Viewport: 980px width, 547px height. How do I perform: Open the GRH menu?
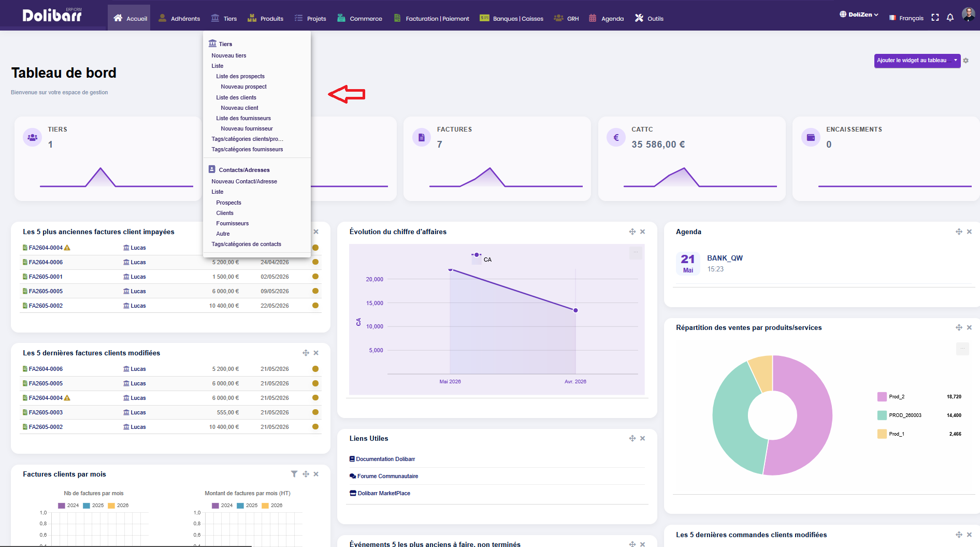click(x=566, y=18)
